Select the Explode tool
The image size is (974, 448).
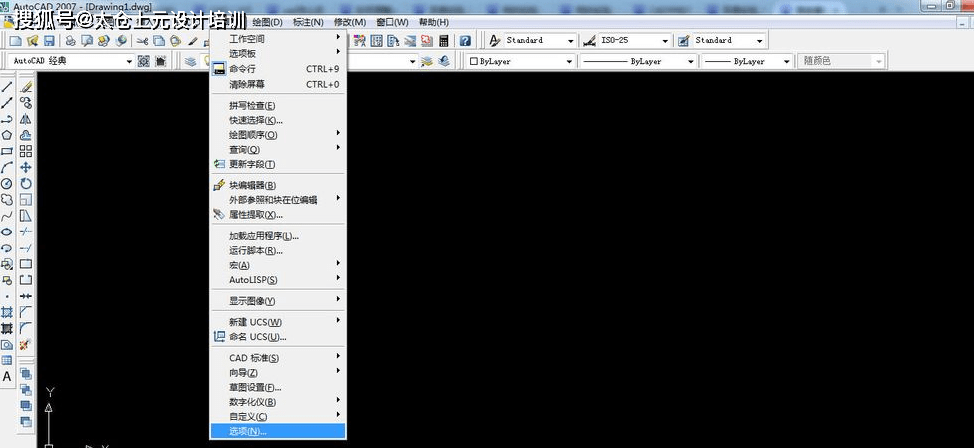tap(25, 344)
